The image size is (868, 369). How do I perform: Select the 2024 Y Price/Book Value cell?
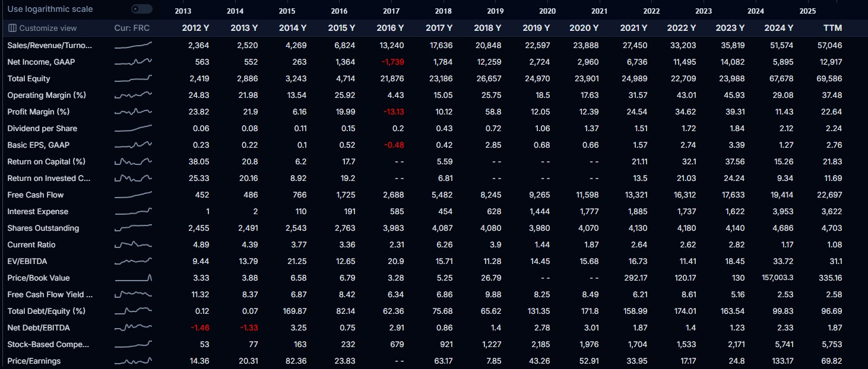[777, 278]
